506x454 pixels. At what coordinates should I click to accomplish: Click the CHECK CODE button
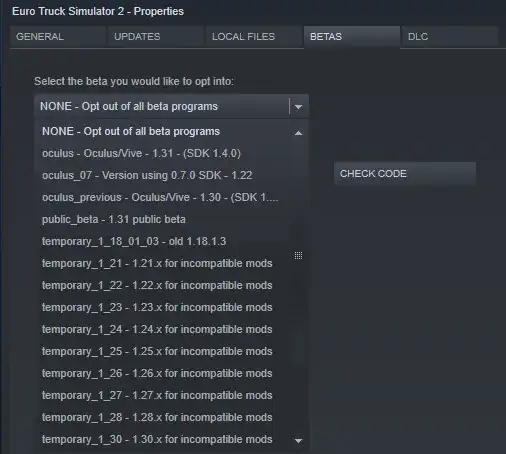pyautogui.click(x=405, y=174)
